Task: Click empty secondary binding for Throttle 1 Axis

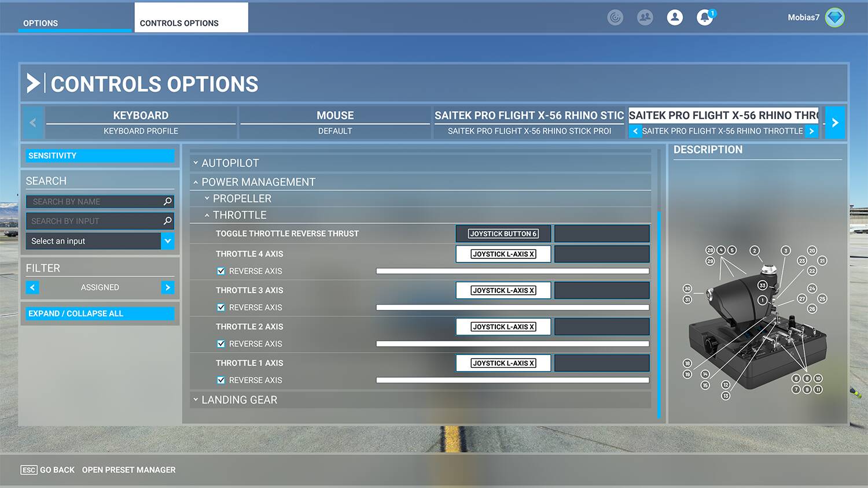Action: [602, 363]
